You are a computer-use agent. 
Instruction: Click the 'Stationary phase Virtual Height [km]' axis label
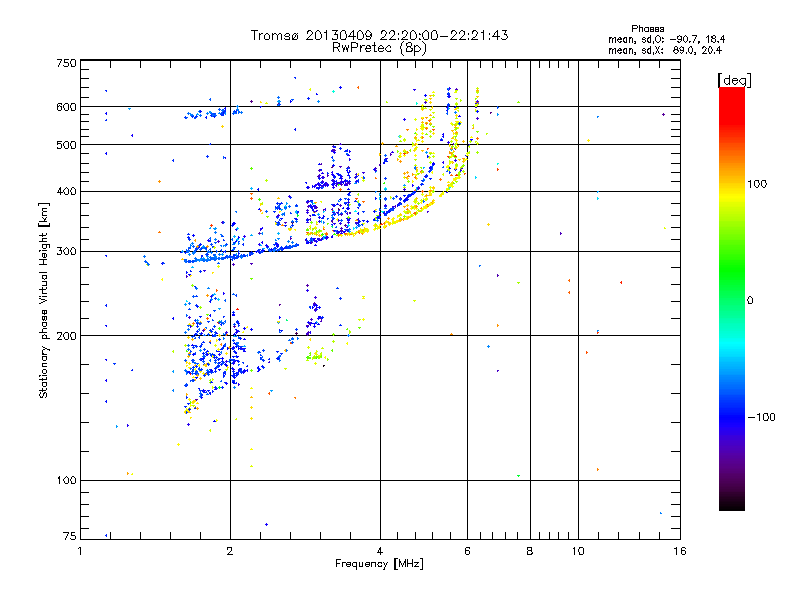pos(44,300)
